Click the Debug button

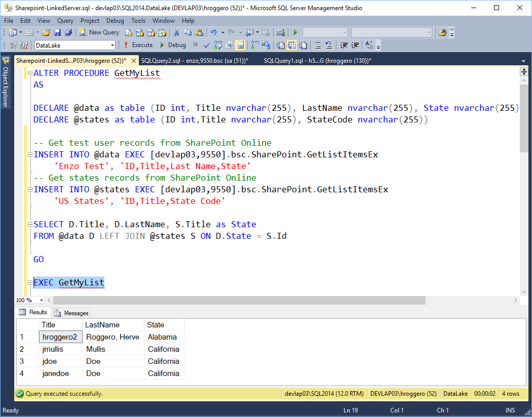pyautogui.click(x=173, y=45)
